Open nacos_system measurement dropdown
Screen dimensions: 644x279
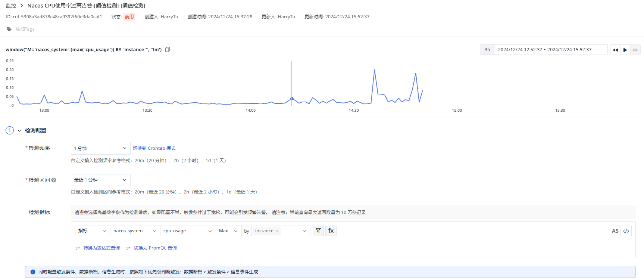pos(135,231)
